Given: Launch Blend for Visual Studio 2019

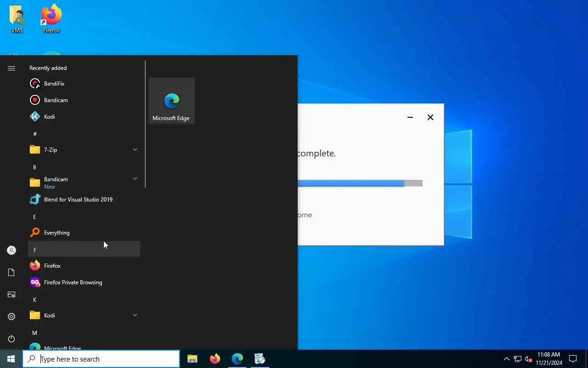Looking at the screenshot, I should [84, 200].
